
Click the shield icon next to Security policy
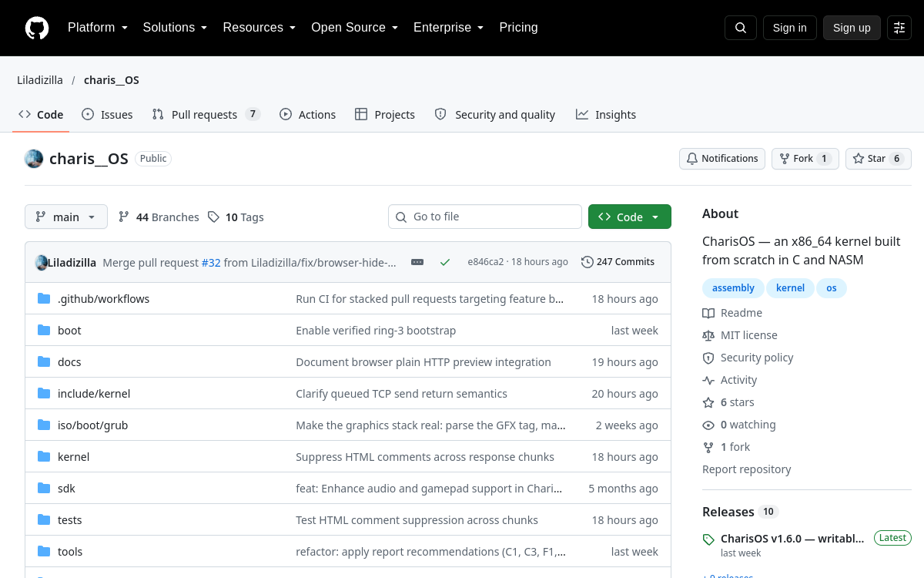pos(708,358)
